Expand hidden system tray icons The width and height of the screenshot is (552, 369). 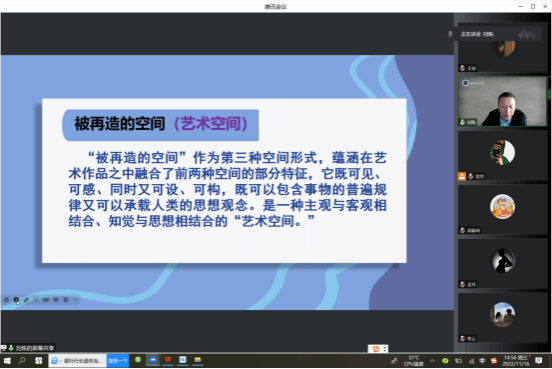[x=433, y=361]
